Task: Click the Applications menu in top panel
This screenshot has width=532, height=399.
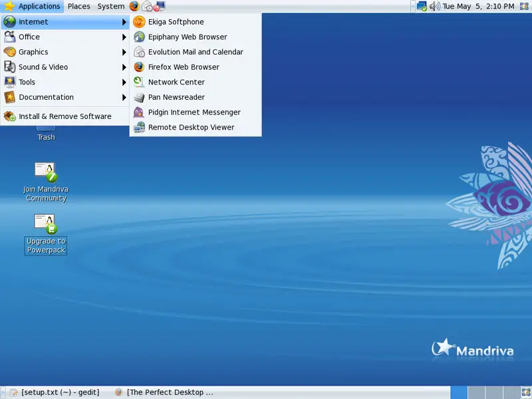Action: [32, 6]
